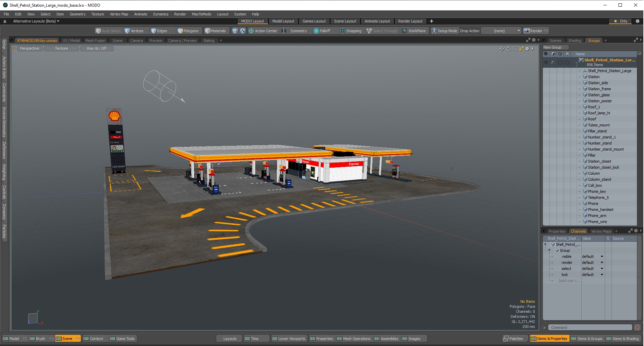Click into the Command input field
The image size is (644, 346).
pyautogui.click(x=590, y=328)
